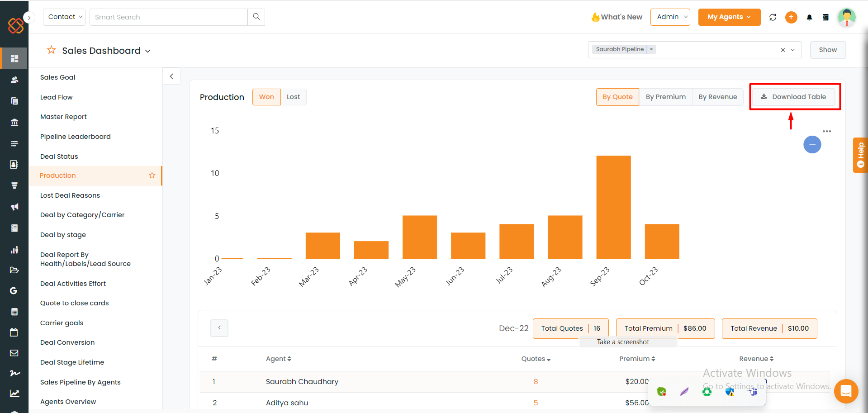Open the funnel icon in the left sidebar
This screenshot has height=413, width=868.
pyautogui.click(x=14, y=185)
